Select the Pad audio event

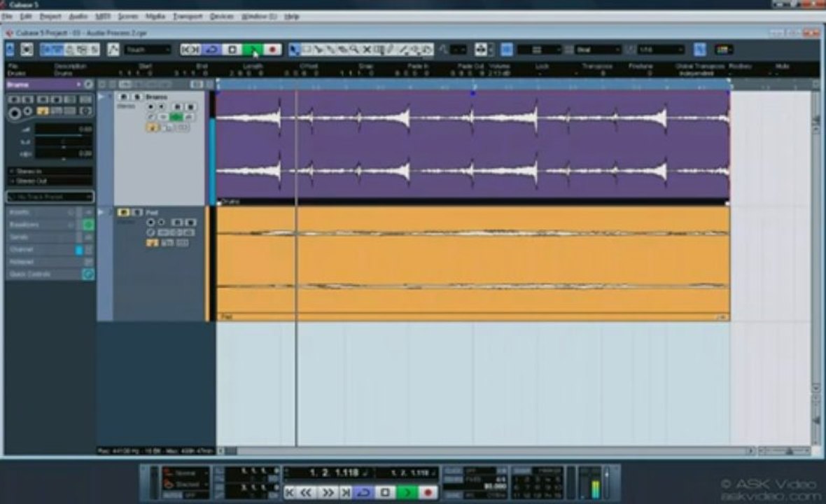point(473,263)
